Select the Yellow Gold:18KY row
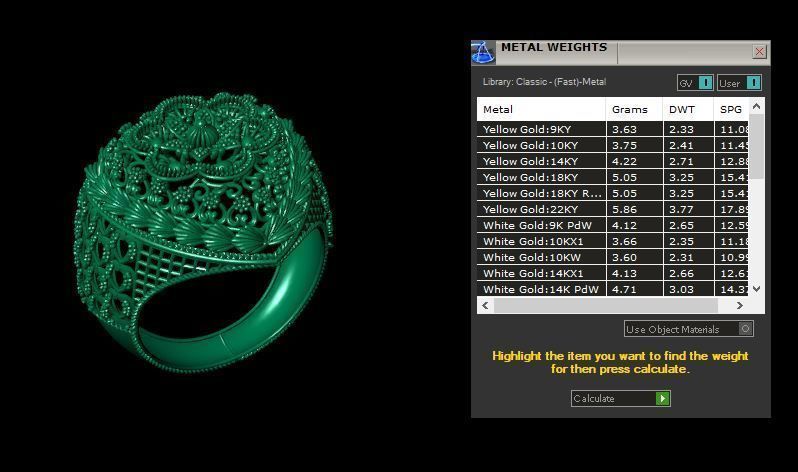Screen dimensions: 798x472 click(613, 177)
